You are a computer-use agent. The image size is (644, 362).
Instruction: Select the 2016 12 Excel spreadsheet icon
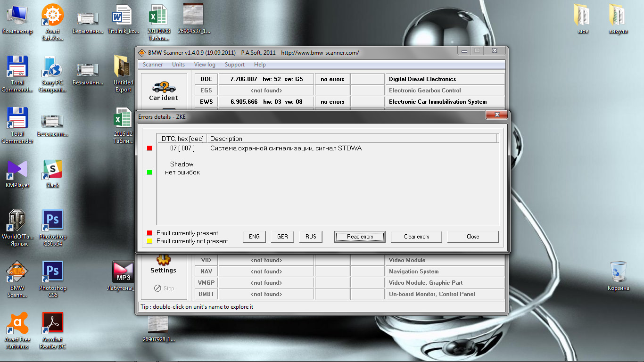click(x=124, y=125)
